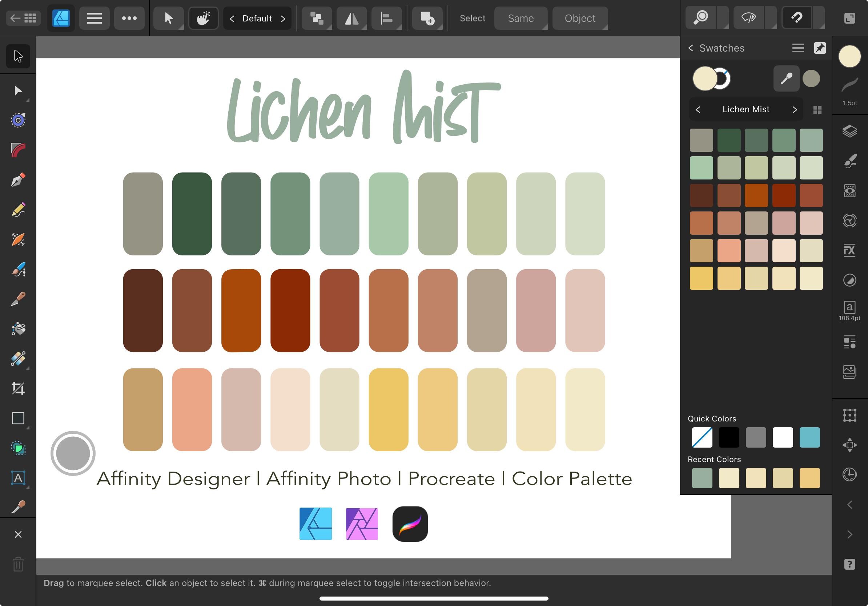The height and width of the screenshot is (606, 868).
Task: Select the Flood Fill tool
Action: (18, 329)
